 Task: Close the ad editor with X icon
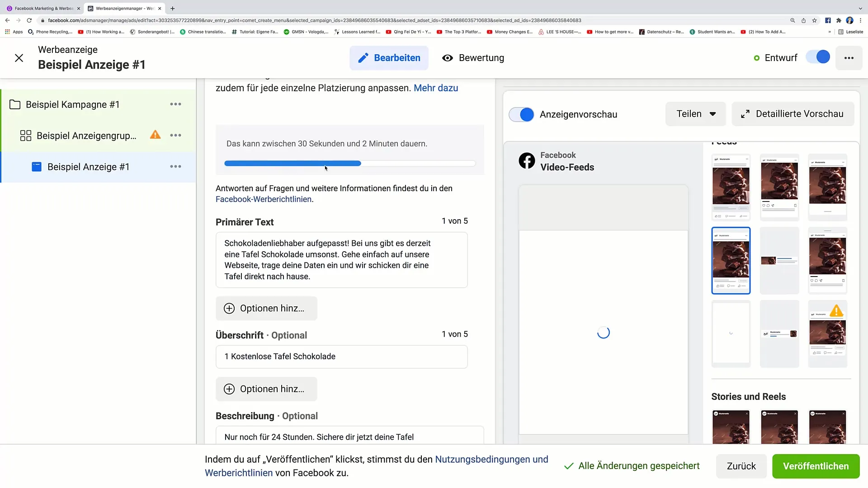(x=19, y=58)
